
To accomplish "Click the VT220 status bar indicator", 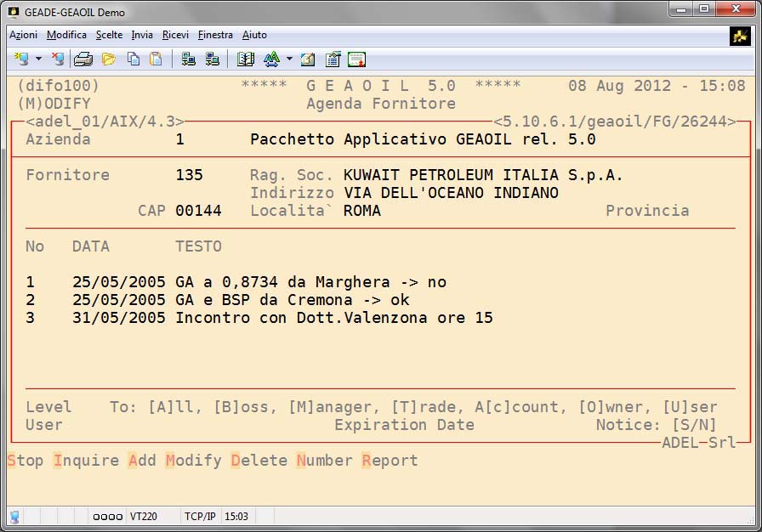I will point(142,516).
